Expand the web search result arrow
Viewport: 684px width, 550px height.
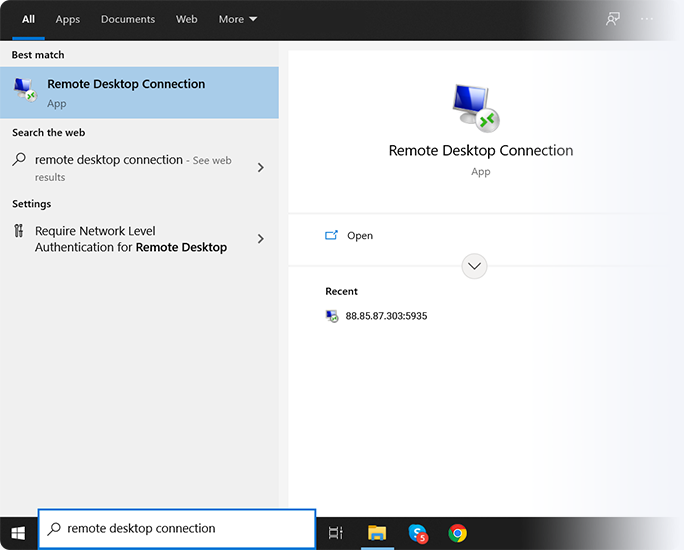(261, 168)
